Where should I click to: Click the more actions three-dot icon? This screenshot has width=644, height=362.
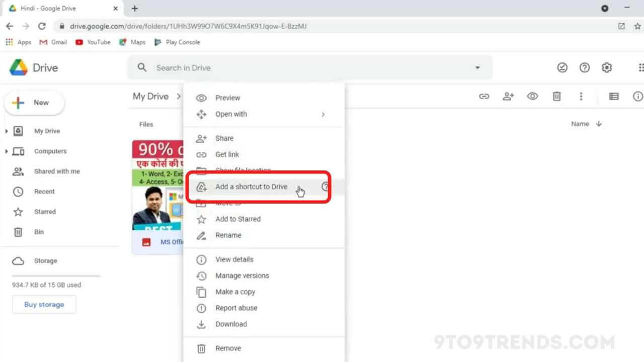click(581, 96)
